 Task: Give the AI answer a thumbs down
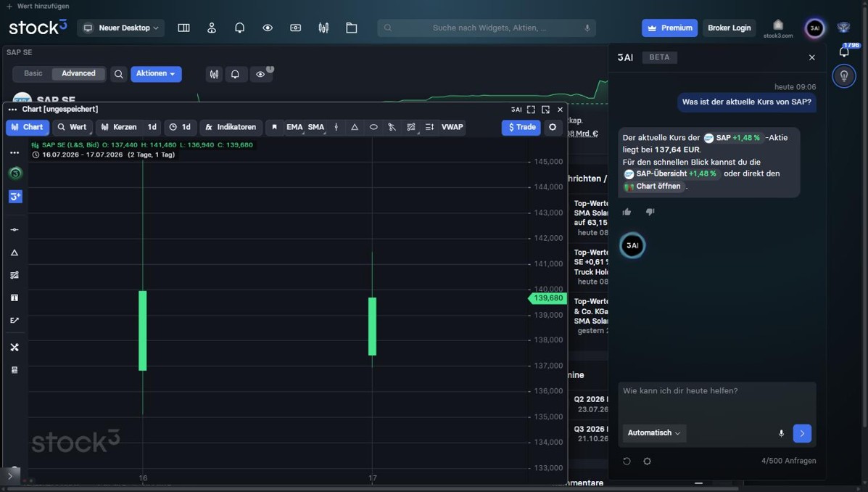tap(650, 212)
